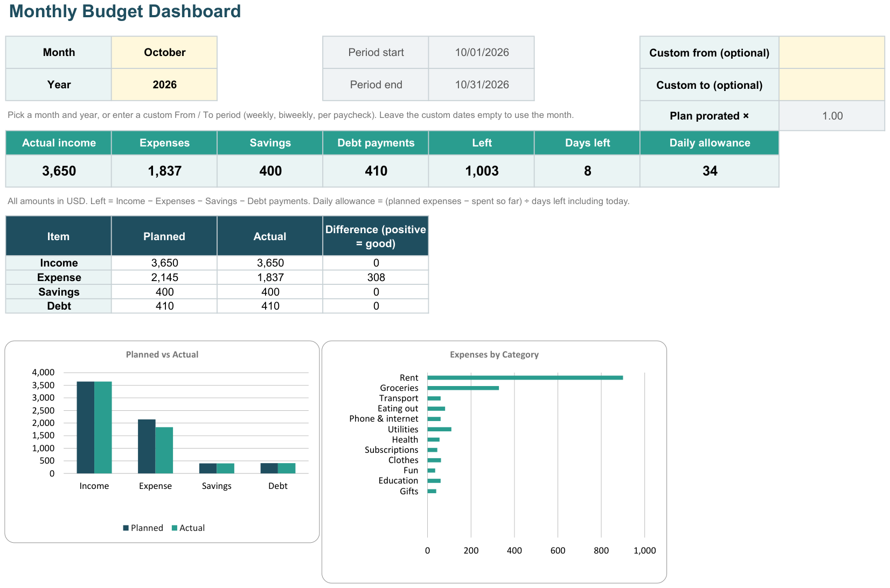Click the Utilities category label
The height and width of the screenshot is (588, 890).
click(x=403, y=429)
